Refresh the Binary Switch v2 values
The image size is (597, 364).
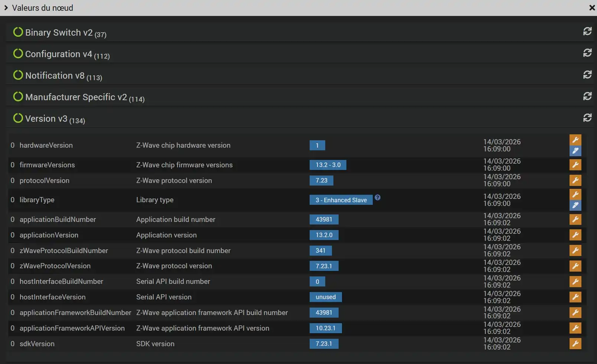[x=587, y=32]
